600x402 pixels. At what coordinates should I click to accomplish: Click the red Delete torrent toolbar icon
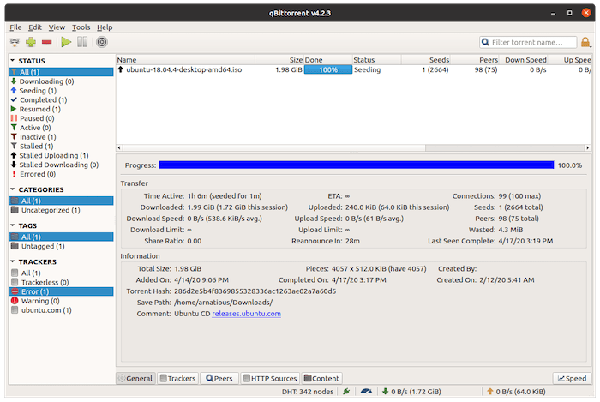click(x=47, y=42)
